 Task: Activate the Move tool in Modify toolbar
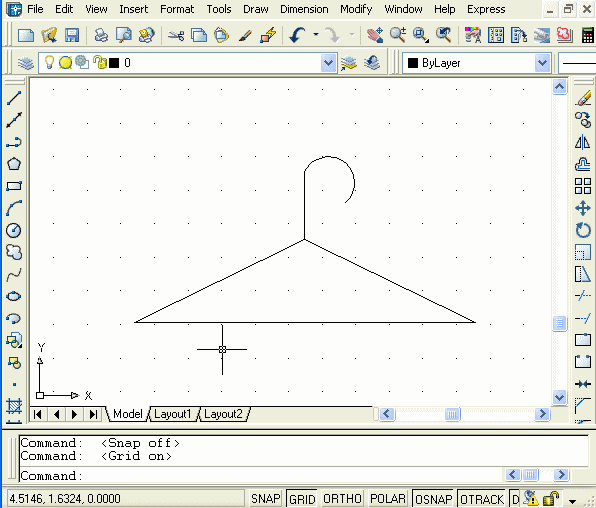pos(583,208)
